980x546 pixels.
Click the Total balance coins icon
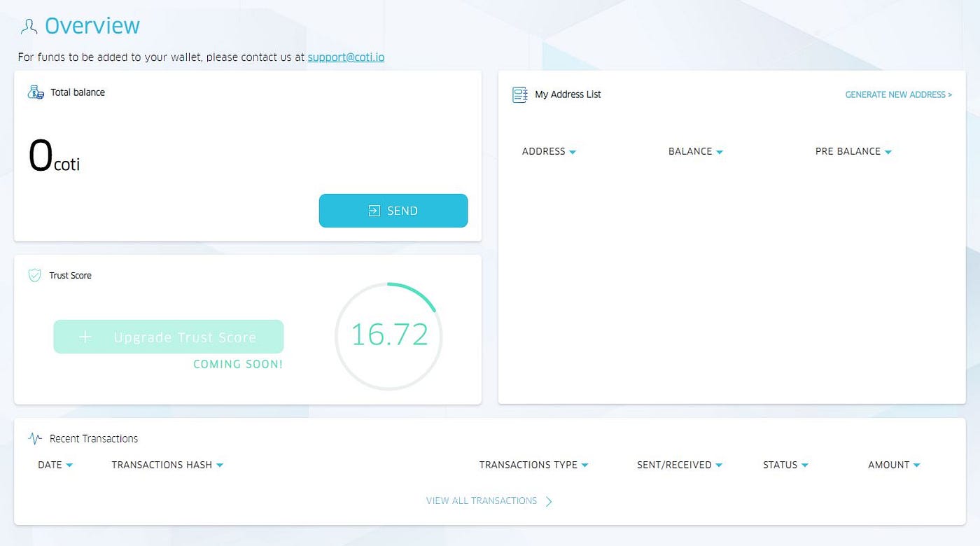(36, 92)
